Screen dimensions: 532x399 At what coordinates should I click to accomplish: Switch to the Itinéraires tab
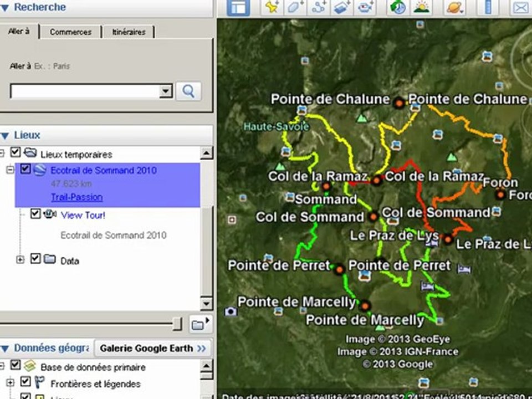pyautogui.click(x=129, y=32)
